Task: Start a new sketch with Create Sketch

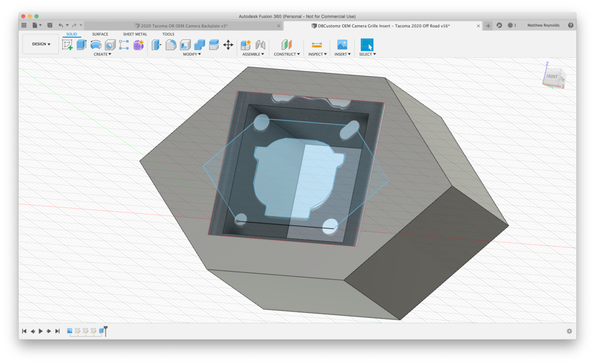Action: click(67, 45)
